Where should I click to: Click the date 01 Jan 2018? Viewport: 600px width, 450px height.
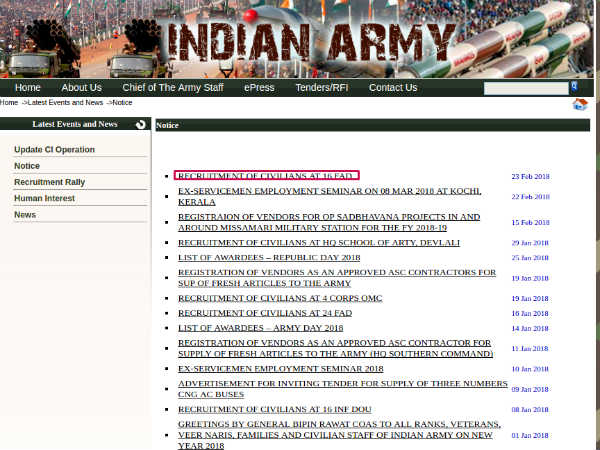[530, 435]
